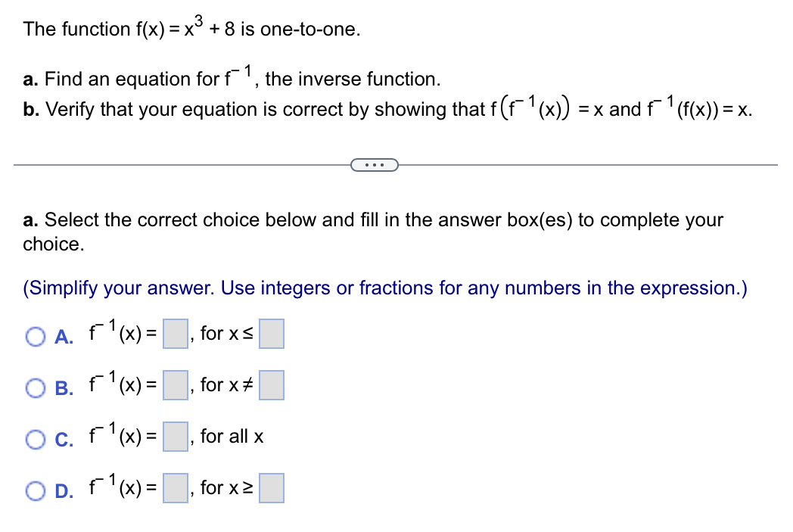793x532 pixels.
Task: Click the box after x ≠ in choice B
Action: click(x=272, y=385)
